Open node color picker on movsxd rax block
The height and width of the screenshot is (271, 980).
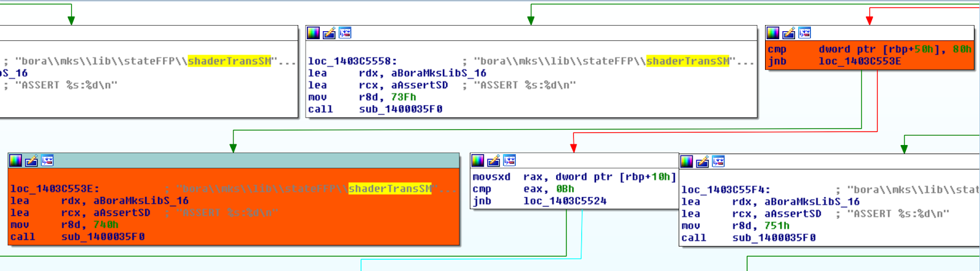[478, 160]
